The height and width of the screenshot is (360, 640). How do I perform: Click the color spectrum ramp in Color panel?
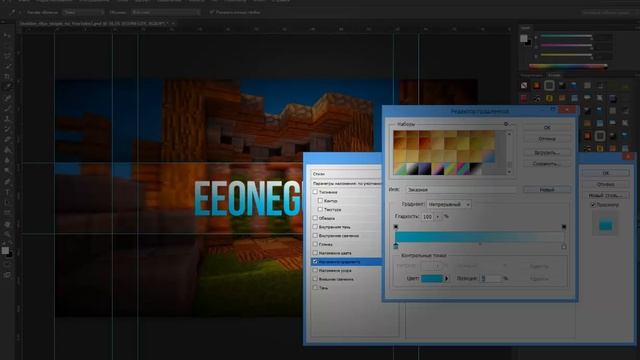(568, 66)
